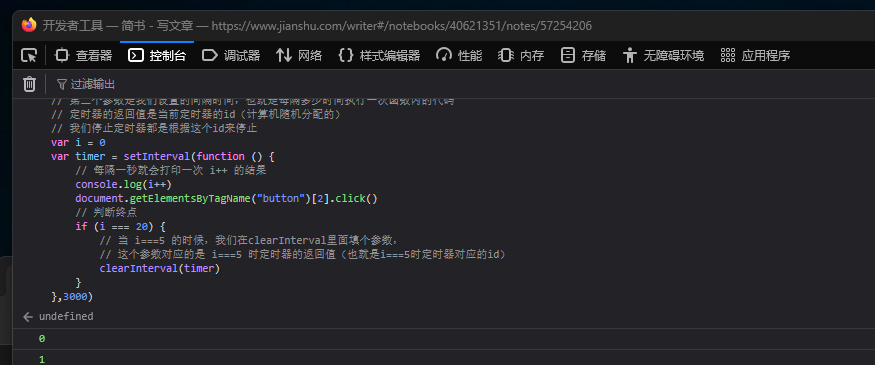Open the 查看器 inspector tab

tap(84, 55)
